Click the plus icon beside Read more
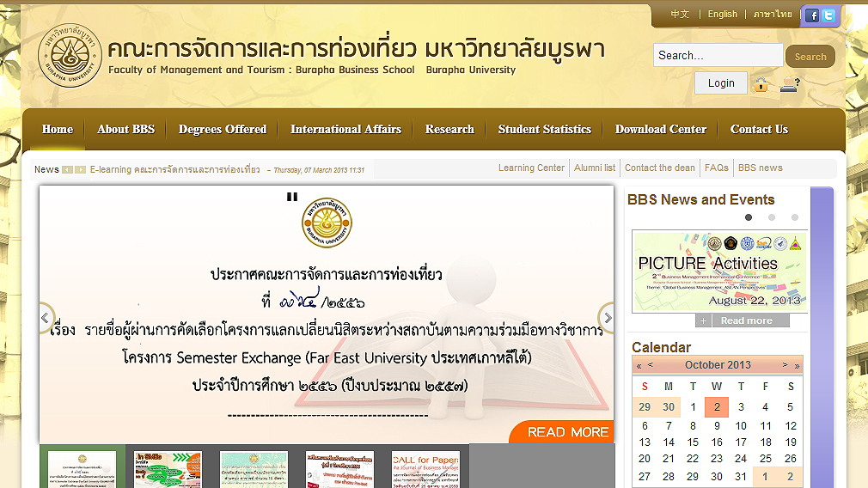Viewport: 868px width, 488px height. point(703,320)
